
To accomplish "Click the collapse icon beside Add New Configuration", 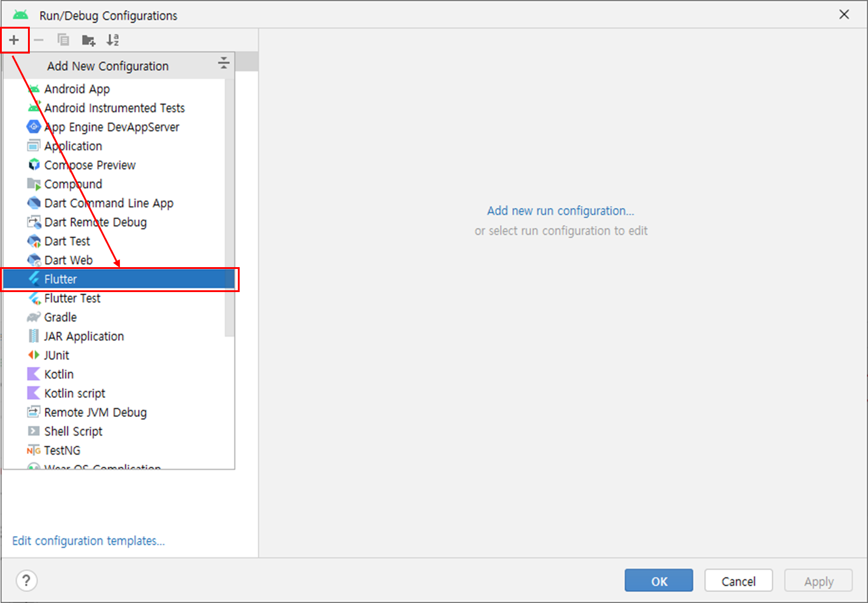I will (x=224, y=63).
